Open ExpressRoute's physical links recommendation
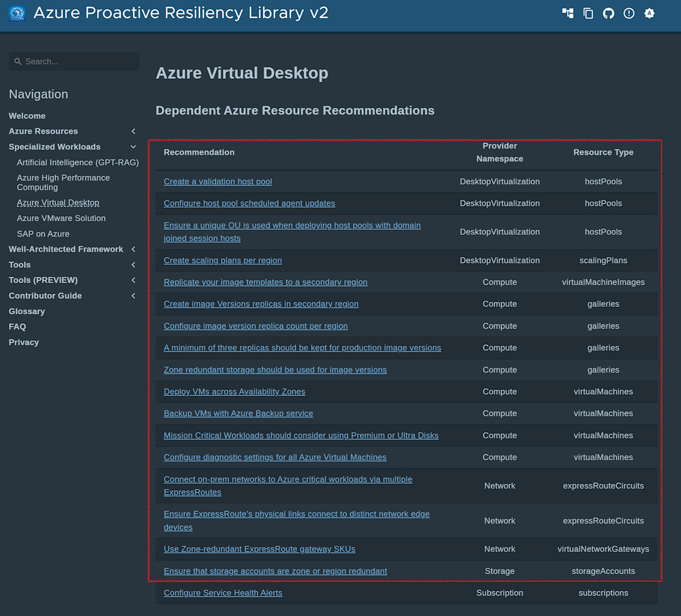 click(297, 521)
